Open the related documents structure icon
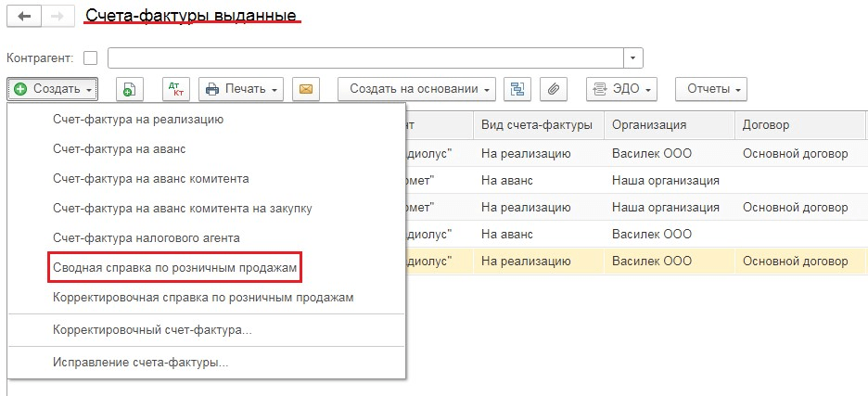868x396 pixels. pos(517,89)
